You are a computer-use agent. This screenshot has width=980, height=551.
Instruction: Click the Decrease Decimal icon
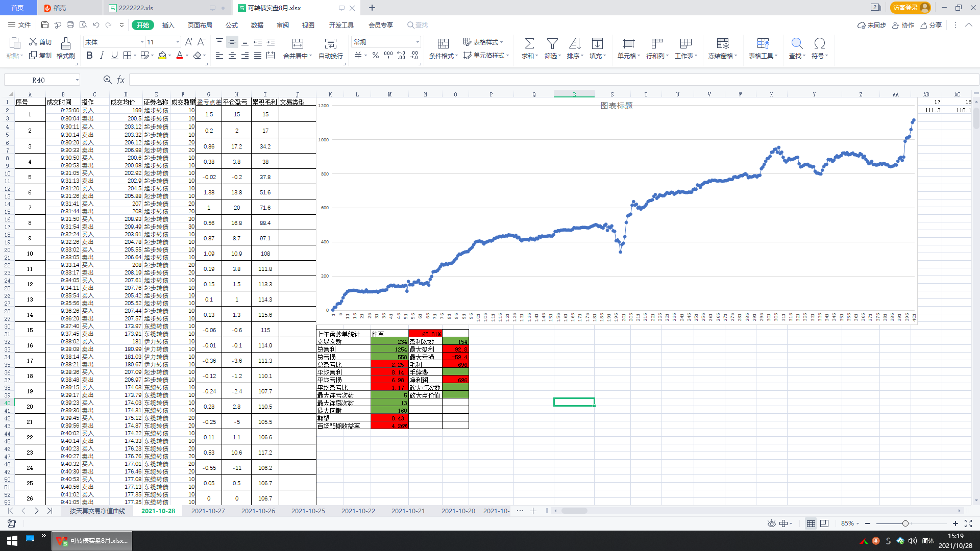[414, 55]
